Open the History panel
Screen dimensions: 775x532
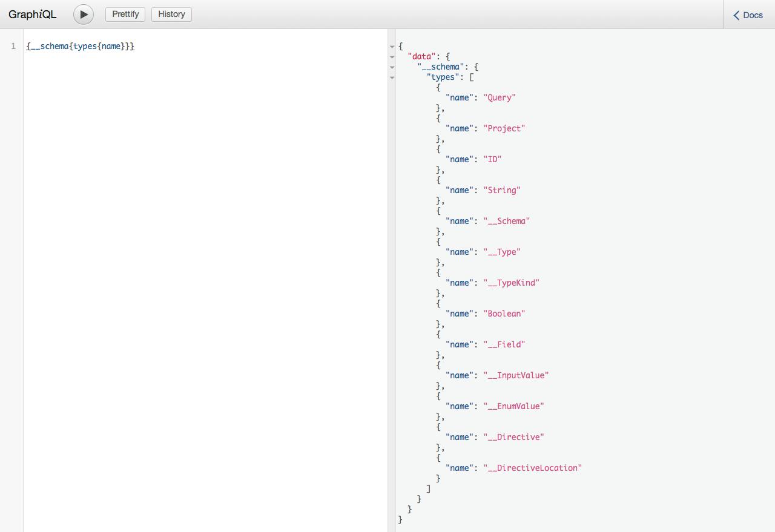(x=171, y=15)
